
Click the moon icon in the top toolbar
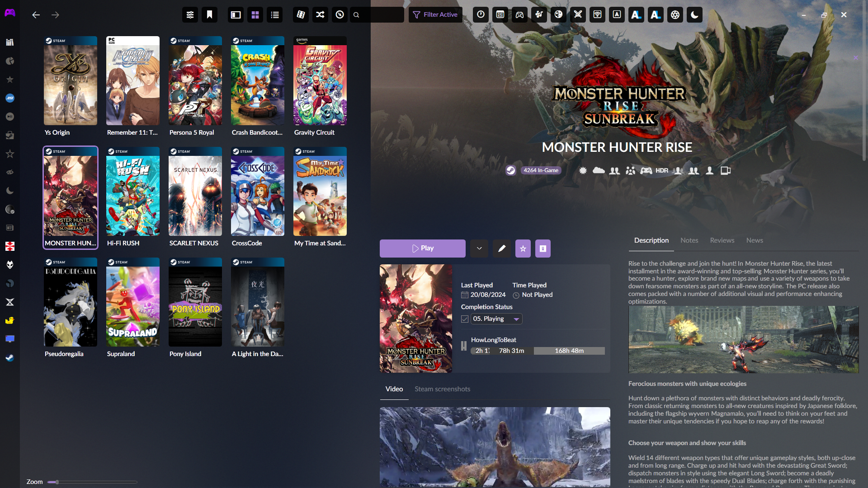(694, 15)
